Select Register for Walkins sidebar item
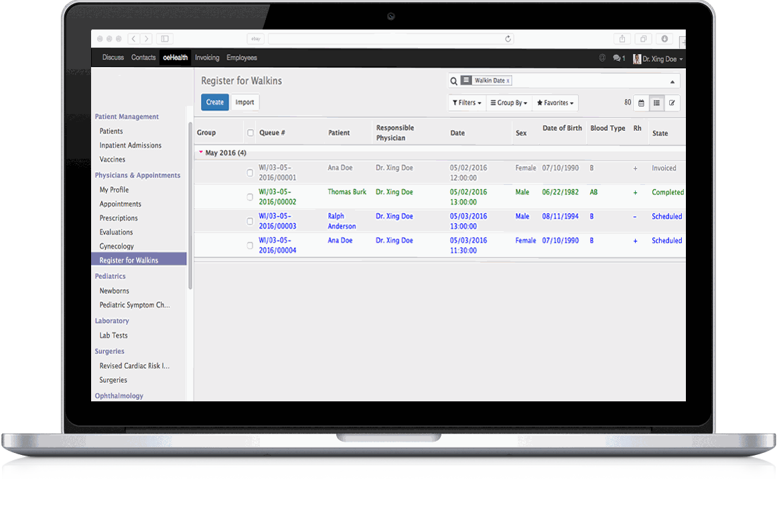Image resolution: width=777 pixels, height=532 pixels. (x=139, y=260)
